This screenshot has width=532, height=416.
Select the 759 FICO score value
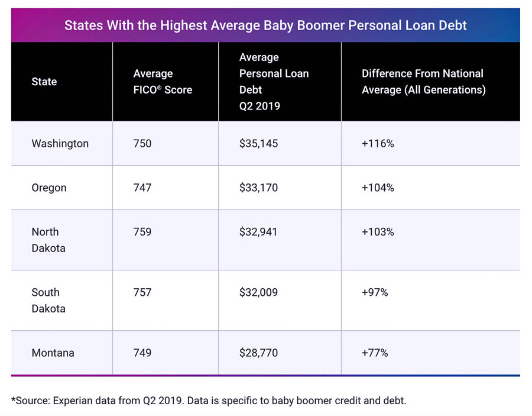pyautogui.click(x=142, y=232)
